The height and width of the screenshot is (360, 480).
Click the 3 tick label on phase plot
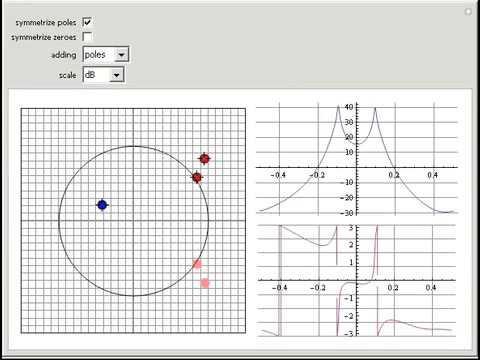[351, 228]
